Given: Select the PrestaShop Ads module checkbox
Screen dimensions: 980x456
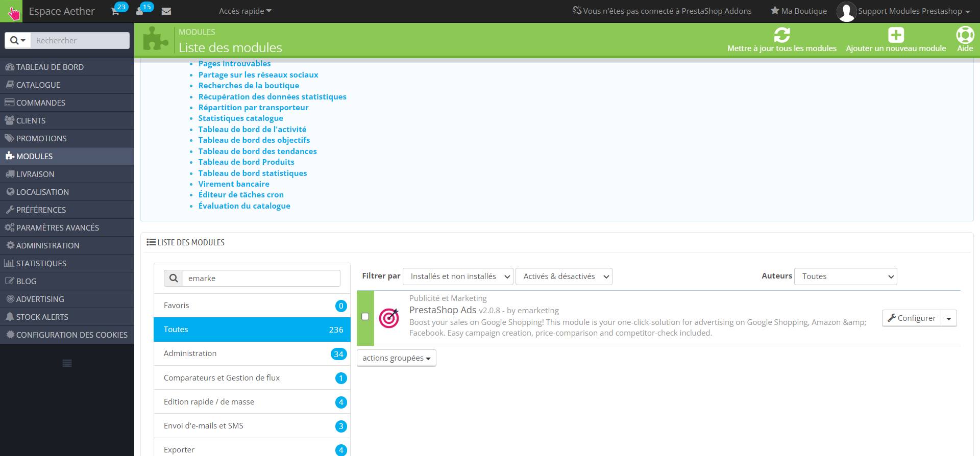Looking at the screenshot, I should point(365,316).
